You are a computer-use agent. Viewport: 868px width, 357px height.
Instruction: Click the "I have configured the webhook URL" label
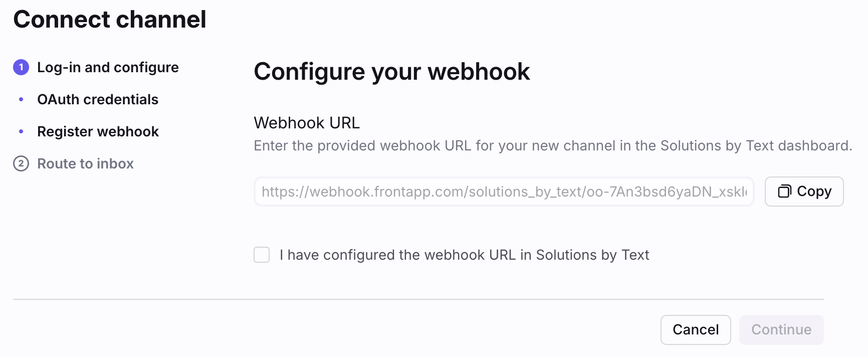(x=464, y=255)
